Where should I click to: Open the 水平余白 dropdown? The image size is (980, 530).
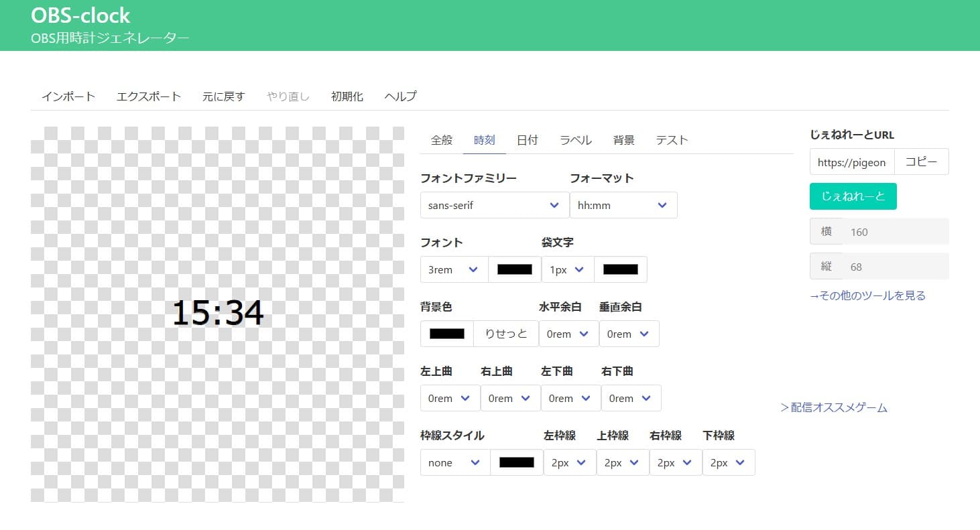568,334
